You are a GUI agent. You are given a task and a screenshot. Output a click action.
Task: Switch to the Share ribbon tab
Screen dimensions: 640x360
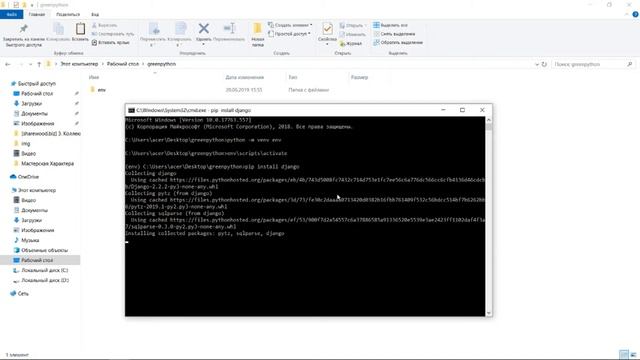point(68,14)
